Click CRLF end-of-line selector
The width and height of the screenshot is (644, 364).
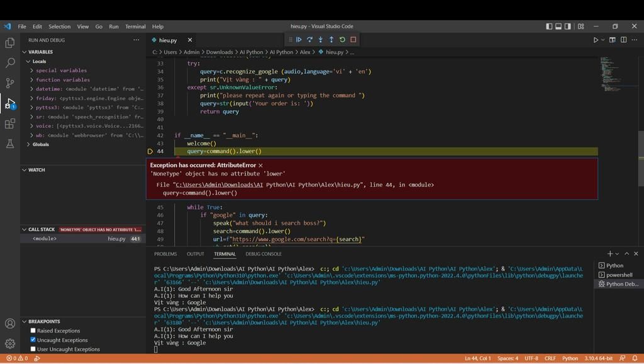[550, 358]
